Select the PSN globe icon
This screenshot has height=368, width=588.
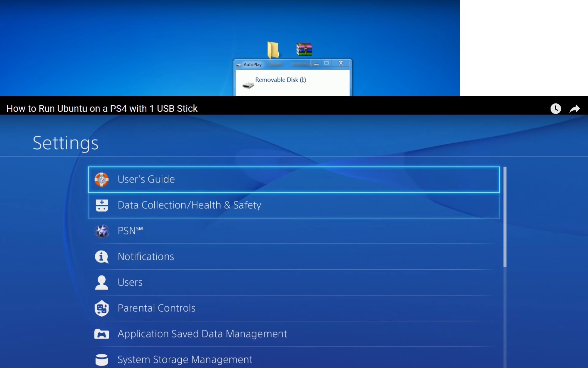tap(102, 231)
